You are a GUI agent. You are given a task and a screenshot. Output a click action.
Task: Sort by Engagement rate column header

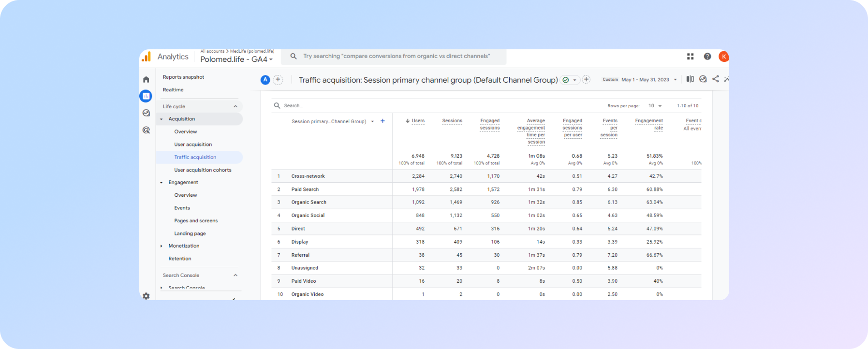[x=649, y=124]
